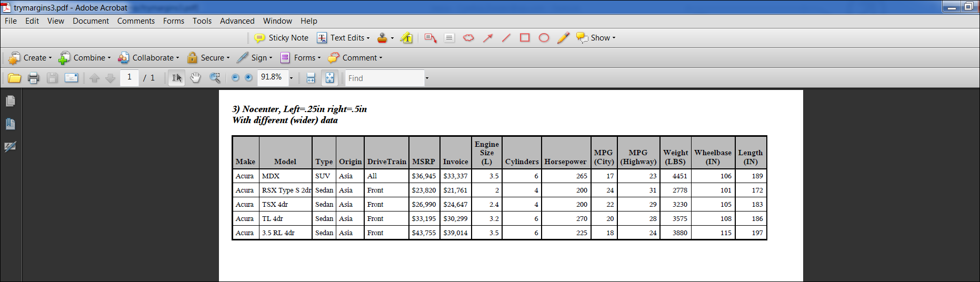
Task: Go to previous page arrow
Action: coord(94,78)
